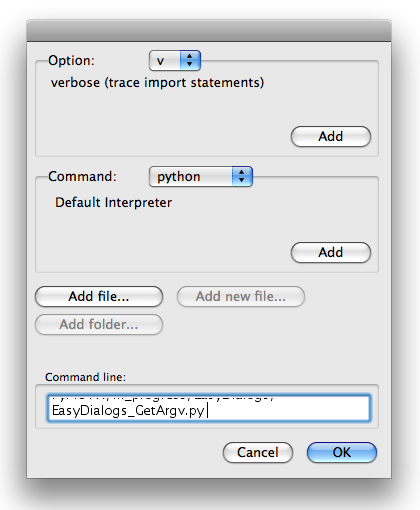
Task: Open the Option popup showing "v"
Action: click(175, 61)
